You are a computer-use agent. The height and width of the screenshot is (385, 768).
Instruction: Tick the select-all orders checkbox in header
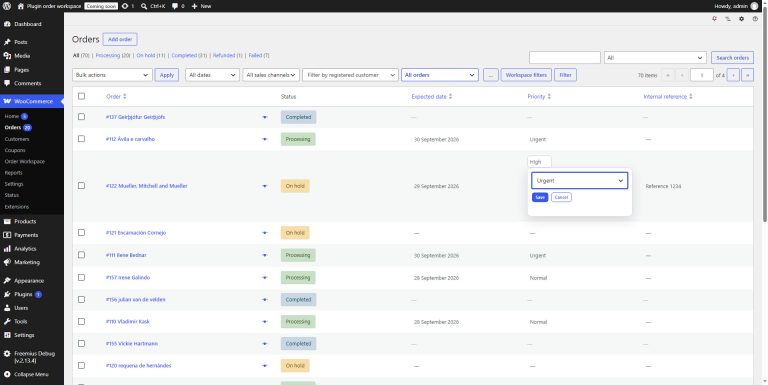tap(81, 96)
